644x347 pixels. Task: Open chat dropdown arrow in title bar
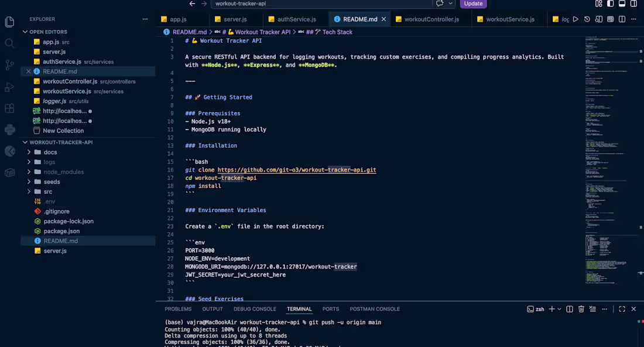tap(451, 4)
